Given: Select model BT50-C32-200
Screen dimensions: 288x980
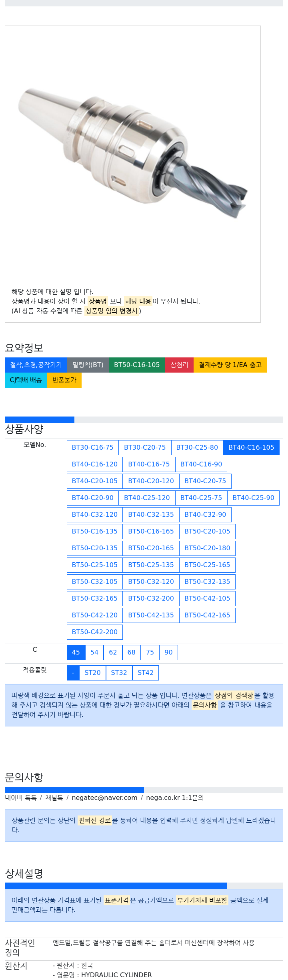Looking at the screenshot, I should click(x=151, y=599).
